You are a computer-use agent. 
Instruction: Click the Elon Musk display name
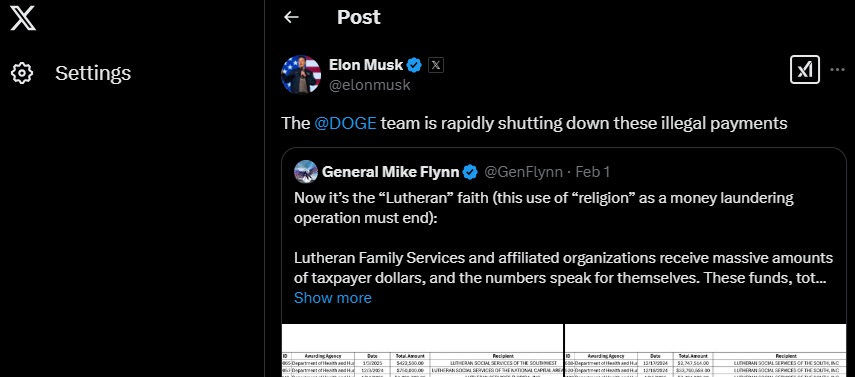366,65
